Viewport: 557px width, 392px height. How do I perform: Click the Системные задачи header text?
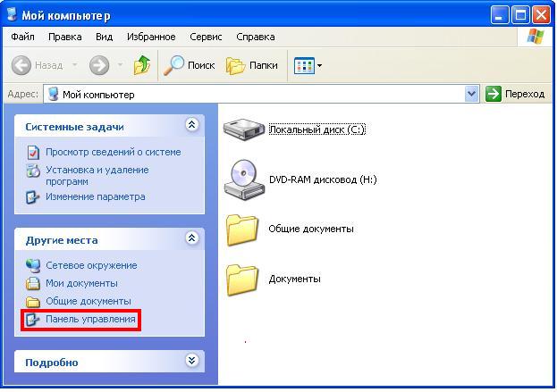click(74, 127)
